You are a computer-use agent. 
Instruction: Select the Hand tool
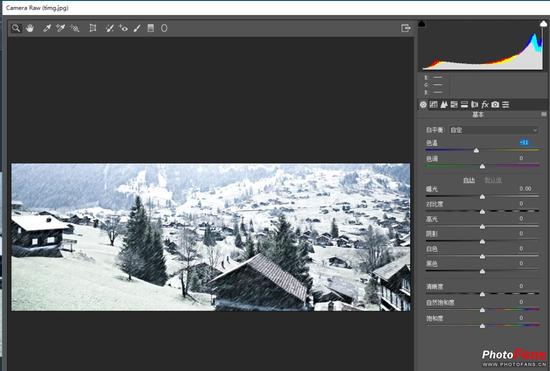(x=30, y=28)
